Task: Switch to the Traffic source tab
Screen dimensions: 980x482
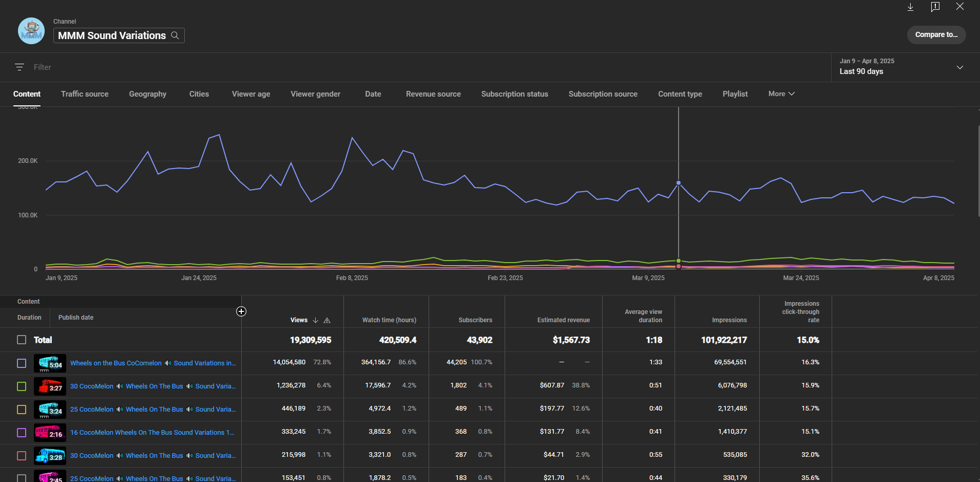Action: 85,94
